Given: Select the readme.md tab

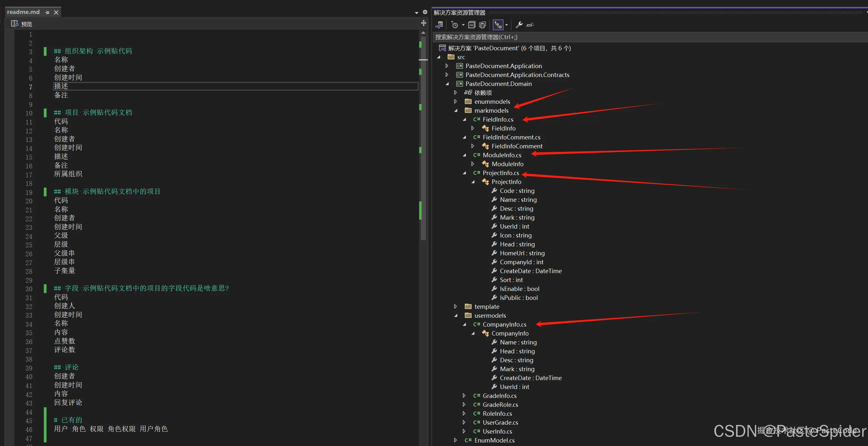Looking at the screenshot, I should [x=23, y=12].
